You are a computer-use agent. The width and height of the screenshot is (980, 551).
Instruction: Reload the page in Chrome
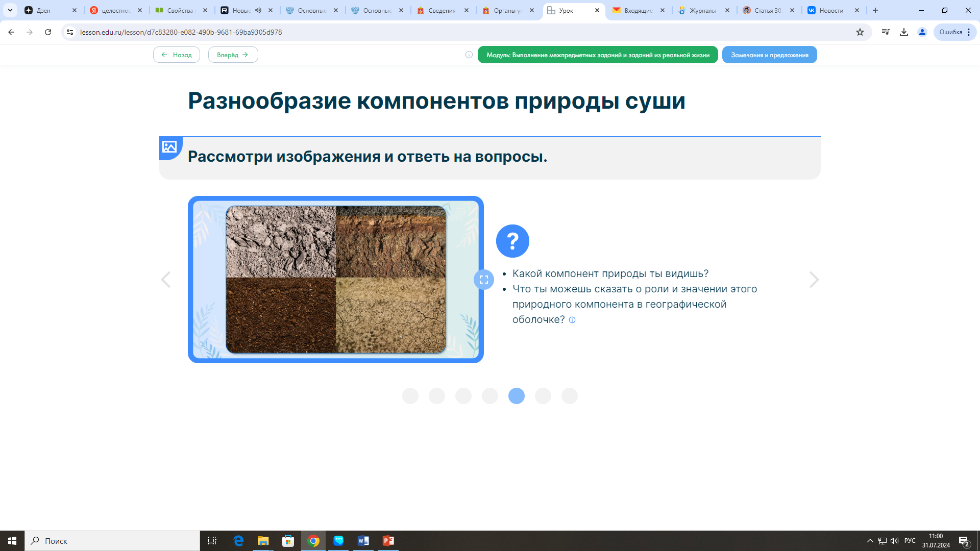click(x=48, y=32)
